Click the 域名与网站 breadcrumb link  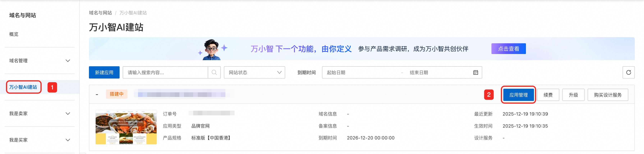click(x=100, y=13)
